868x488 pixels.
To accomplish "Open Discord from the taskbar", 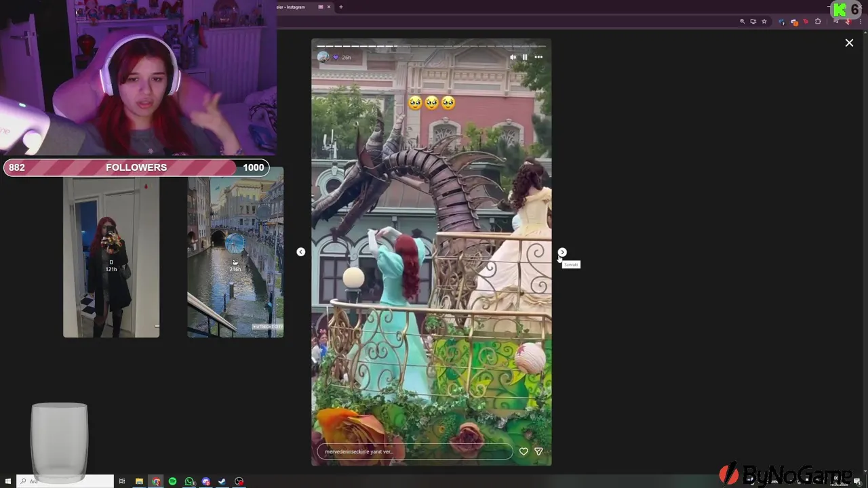I will [x=205, y=481].
